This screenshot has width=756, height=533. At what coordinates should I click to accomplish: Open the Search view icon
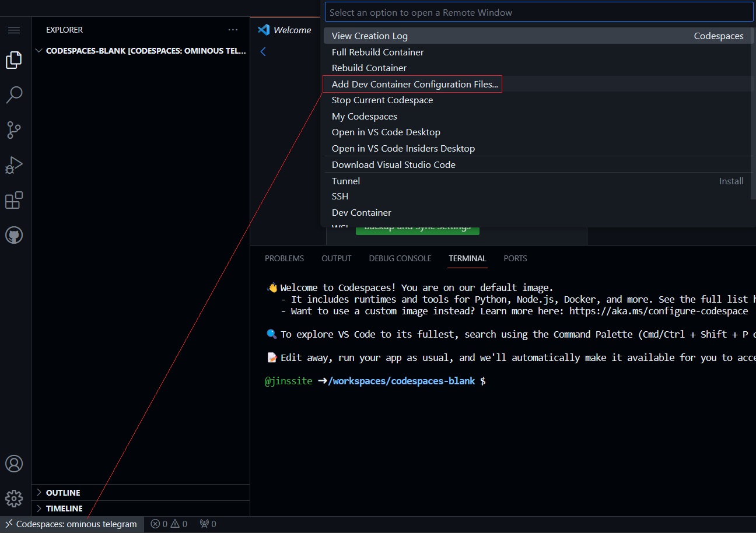pos(14,94)
